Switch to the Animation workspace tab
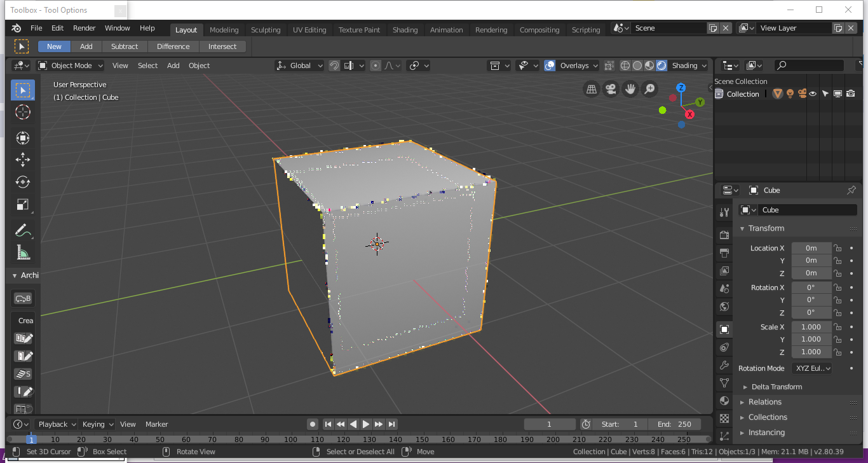 click(x=447, y=30)
